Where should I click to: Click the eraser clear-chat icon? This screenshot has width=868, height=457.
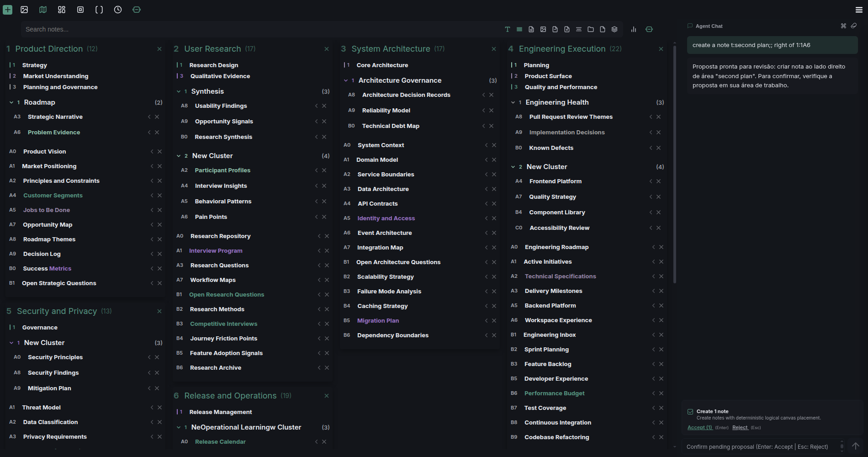(x=853, y=26)
